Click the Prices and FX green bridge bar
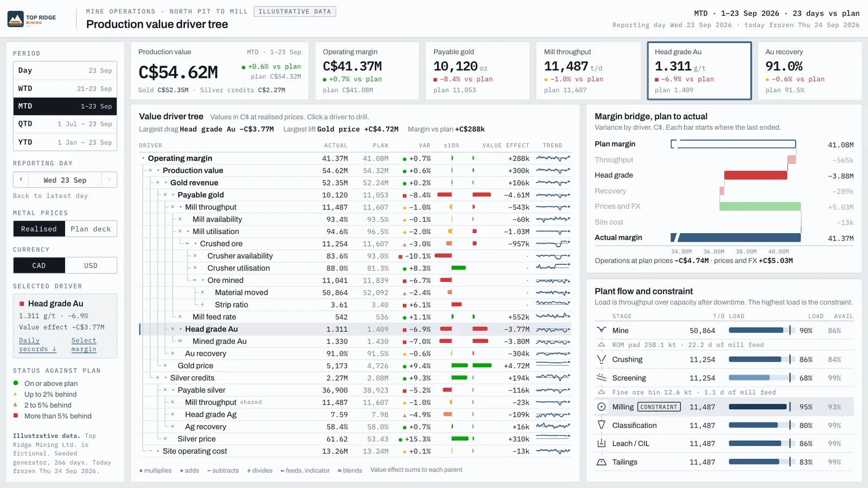Screen dimensions: 868x488 coord(760,207)
